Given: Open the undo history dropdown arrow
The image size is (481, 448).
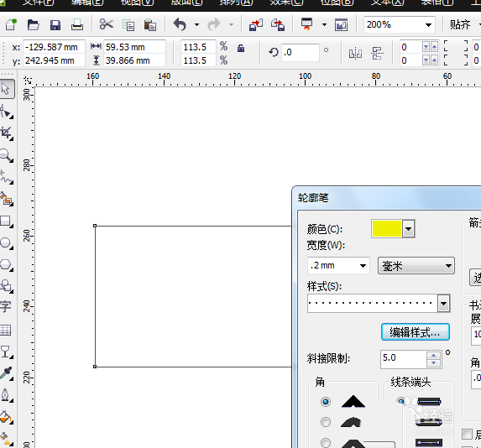Looking at the screenshot, I should coord(196,25).
